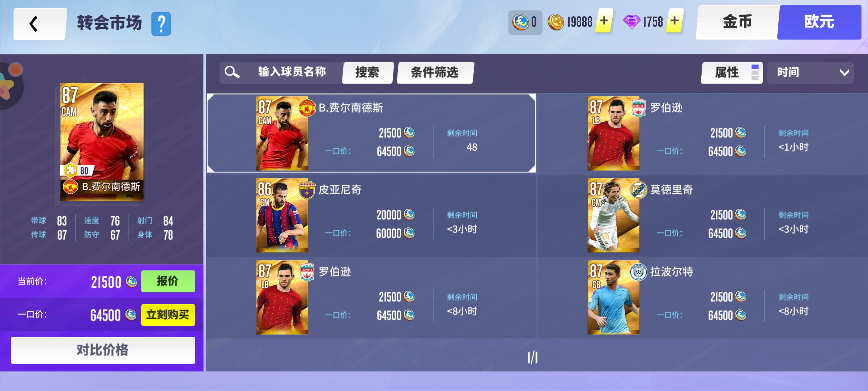Go back with the arrow button
Image resolution: width=868 pixels, height=391 pixels.
point(40,24)
